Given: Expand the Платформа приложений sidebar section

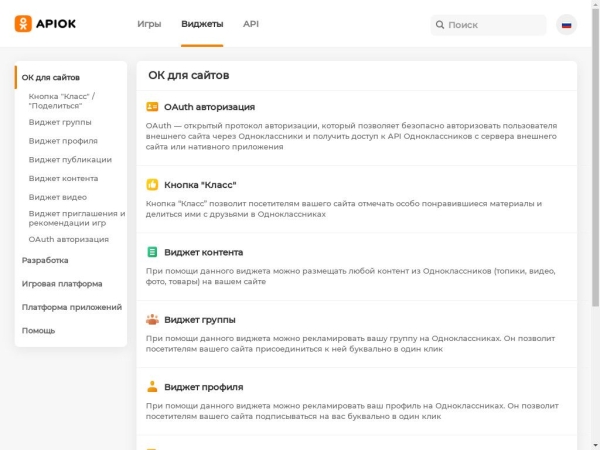Looking at the screenshot, I should tap(72, 307).
